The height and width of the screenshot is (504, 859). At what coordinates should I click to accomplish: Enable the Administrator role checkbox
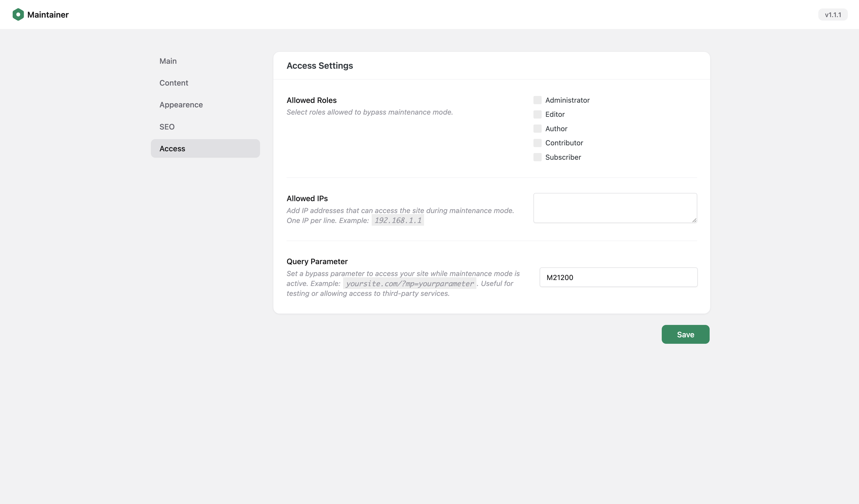pyautogui.click(x=537, y=100)
